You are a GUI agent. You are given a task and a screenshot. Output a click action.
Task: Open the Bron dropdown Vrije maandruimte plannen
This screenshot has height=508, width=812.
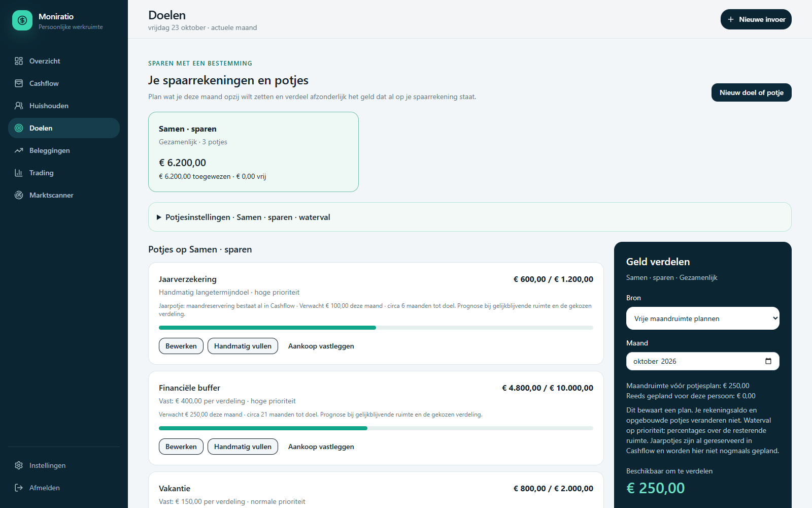[x=703, y=319]
